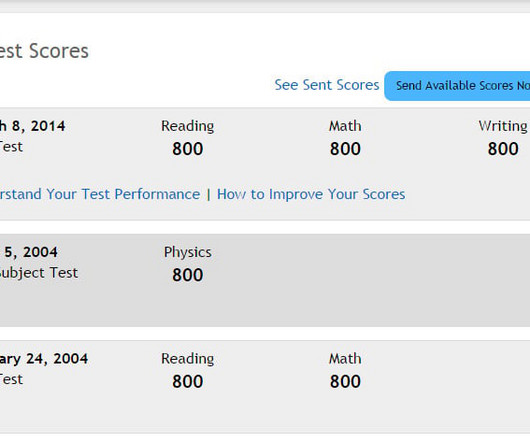Click the Writing score of 800

[503, 149]
